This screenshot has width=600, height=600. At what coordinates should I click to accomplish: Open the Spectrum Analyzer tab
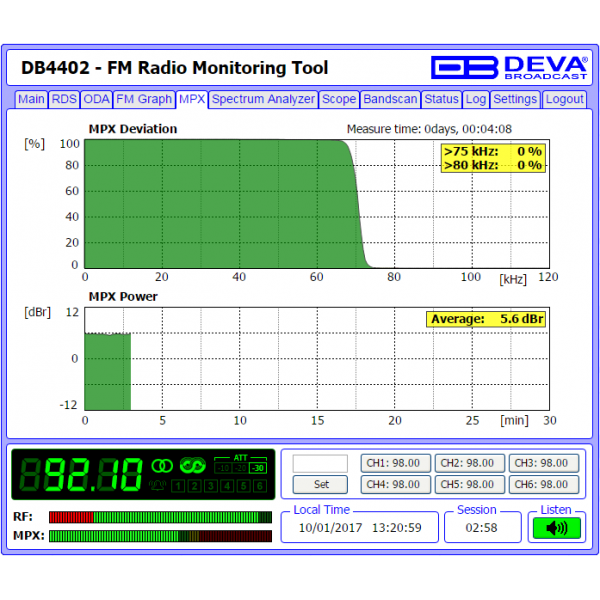click(263, 99)
